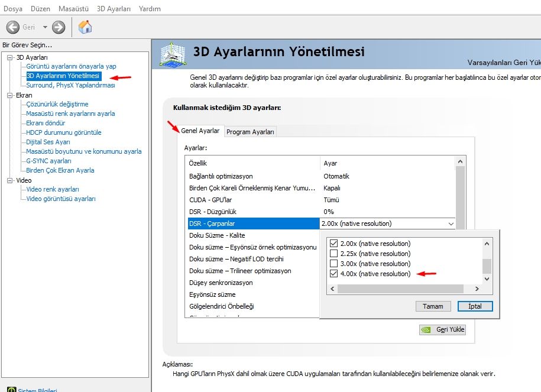Open Dijital Ses Ayarı

[x=48, y=142]
